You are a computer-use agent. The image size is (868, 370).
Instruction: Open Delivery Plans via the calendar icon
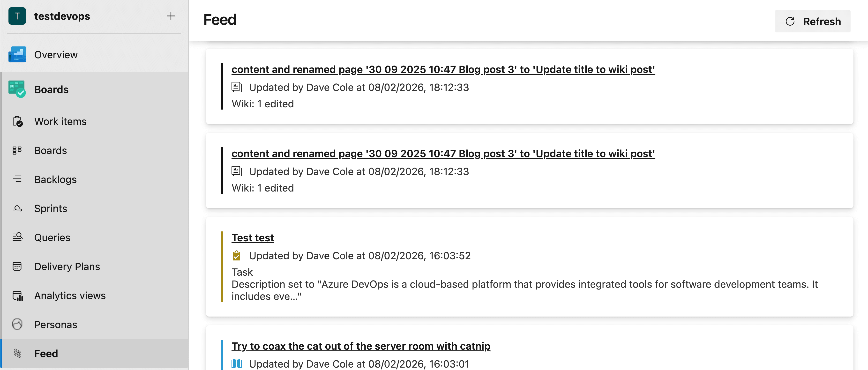17,266
